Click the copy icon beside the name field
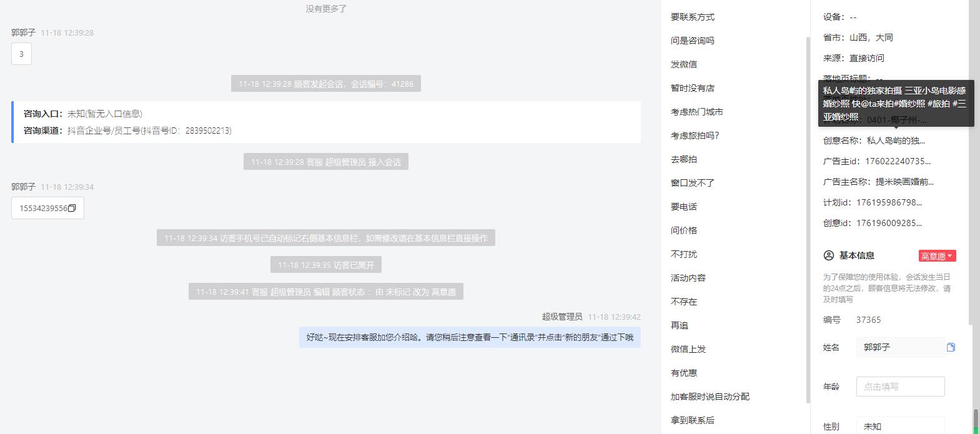The width and height of the screenshot is (980, 434). click(951, 347)
